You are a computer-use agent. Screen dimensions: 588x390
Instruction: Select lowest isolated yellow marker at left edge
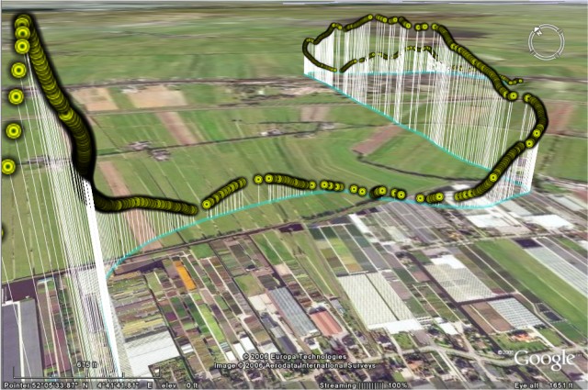click(x=8, y=166)
